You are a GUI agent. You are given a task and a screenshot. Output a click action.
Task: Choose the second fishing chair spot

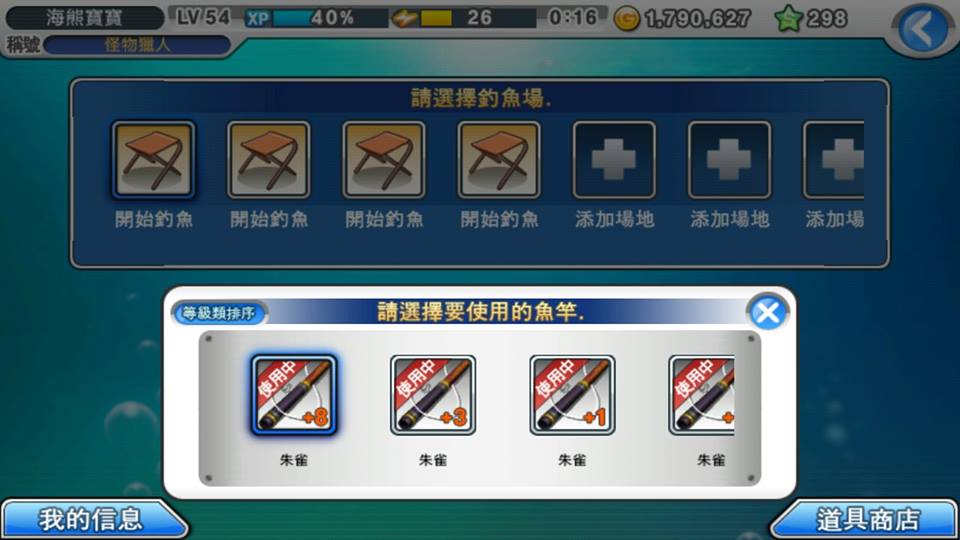269,160
